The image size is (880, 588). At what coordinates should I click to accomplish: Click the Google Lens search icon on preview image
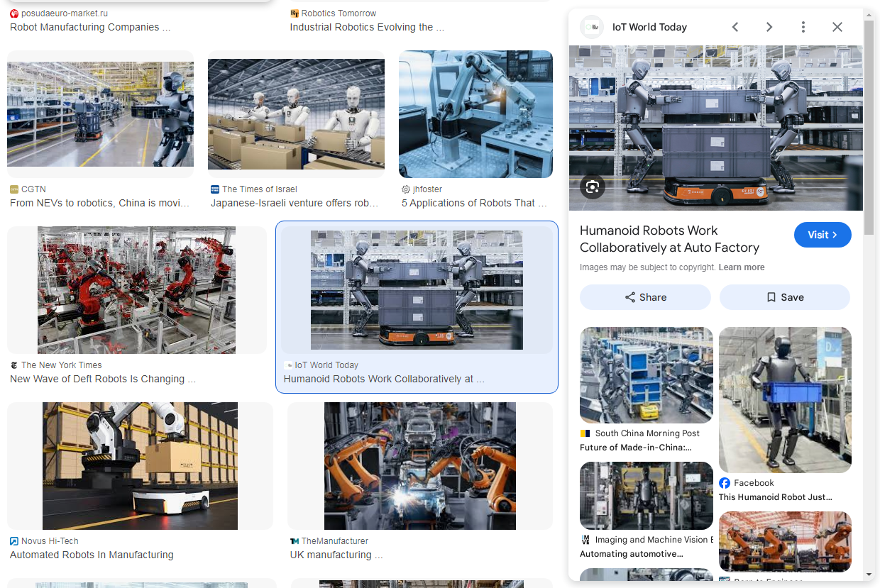tap(593, 187)
